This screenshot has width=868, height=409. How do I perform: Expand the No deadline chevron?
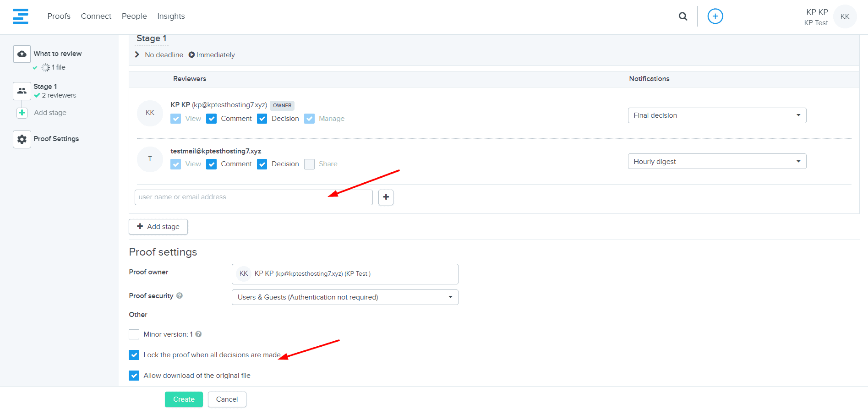137,55
